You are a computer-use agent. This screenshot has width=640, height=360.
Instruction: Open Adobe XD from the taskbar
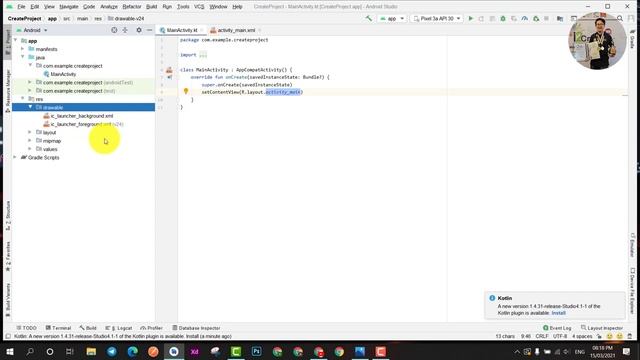[194, 351]
